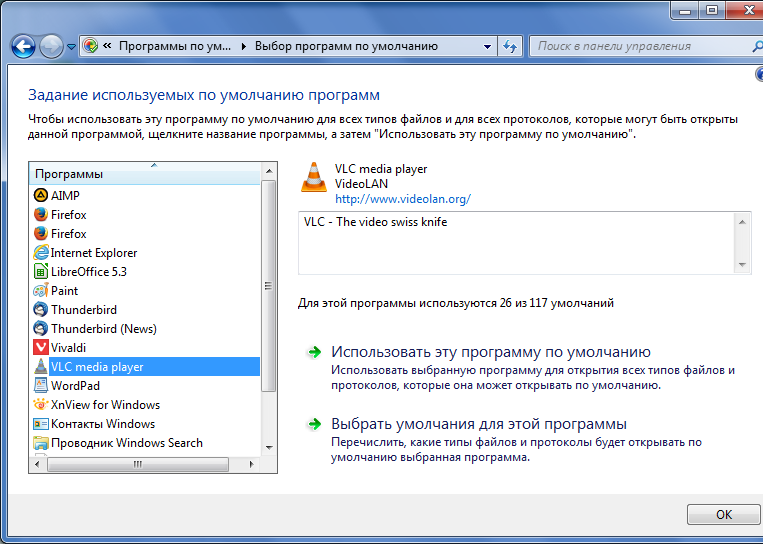Click description box scroll down arrow
This screenshot has width=763, height=544.
tap(742, 265)
